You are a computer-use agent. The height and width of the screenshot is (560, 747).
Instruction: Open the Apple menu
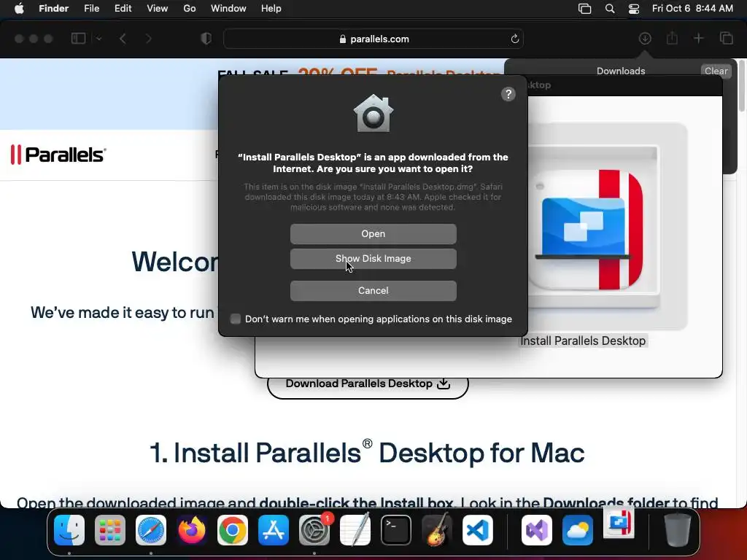[x=19, y=9]
